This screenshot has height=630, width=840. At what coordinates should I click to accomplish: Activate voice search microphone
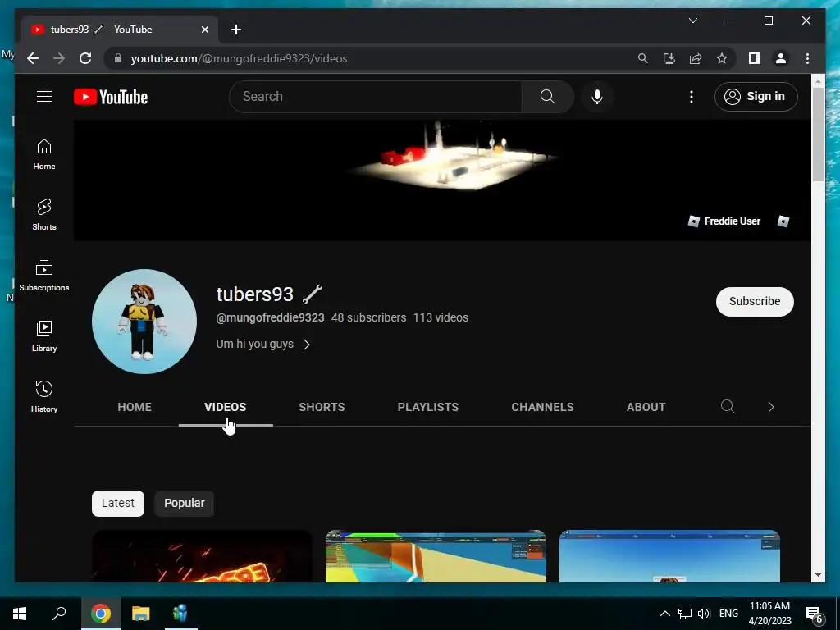[597, 97]
